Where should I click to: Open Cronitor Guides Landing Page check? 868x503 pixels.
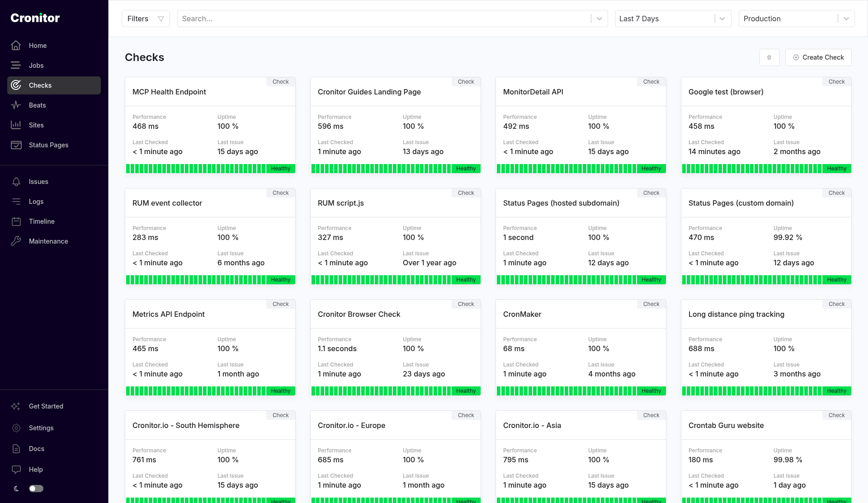click(x=369, y=92)
